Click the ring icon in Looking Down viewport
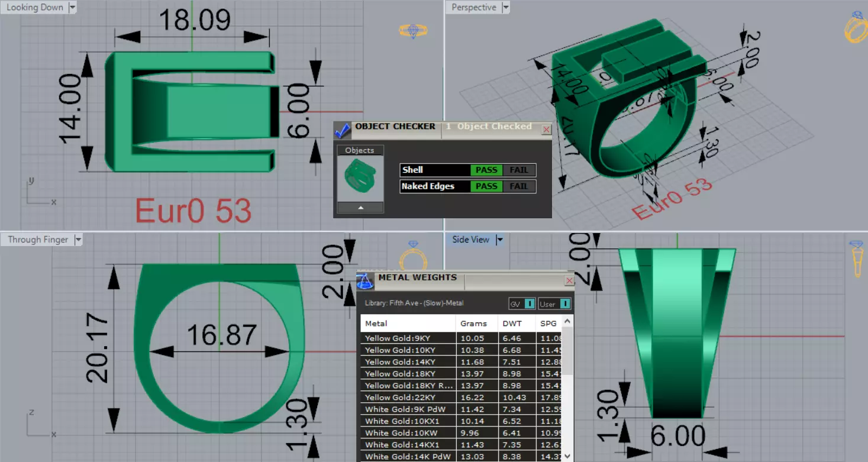This screenshot has height=462, width=868. point(413,31)
